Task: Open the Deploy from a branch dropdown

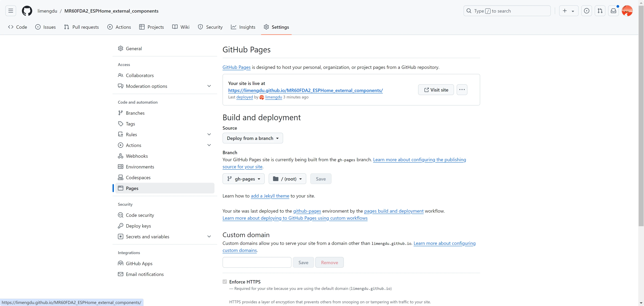Action: pyautogui.click(x=253, y=138)
